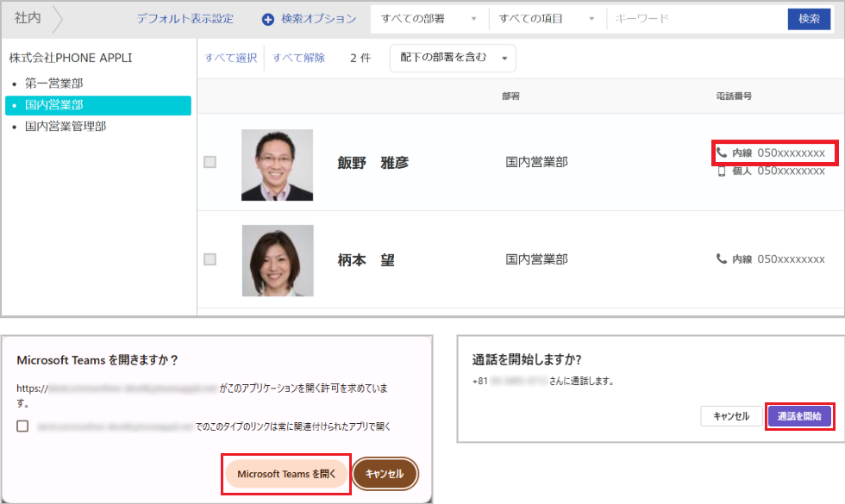This screenshot has width=845, height=504.
Task: Open the すべての項目 dropdown
Action: click(x=547, y=19)
